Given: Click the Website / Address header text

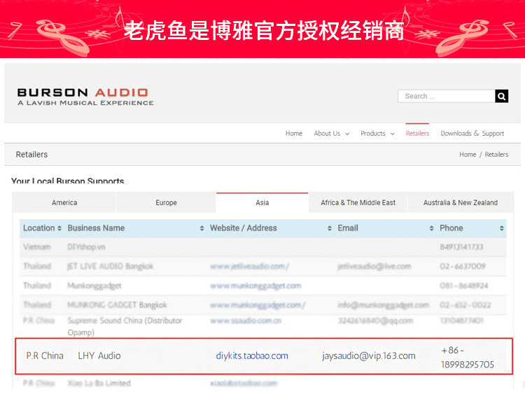Looking at the screenshot, I should [x=244, y=228].
